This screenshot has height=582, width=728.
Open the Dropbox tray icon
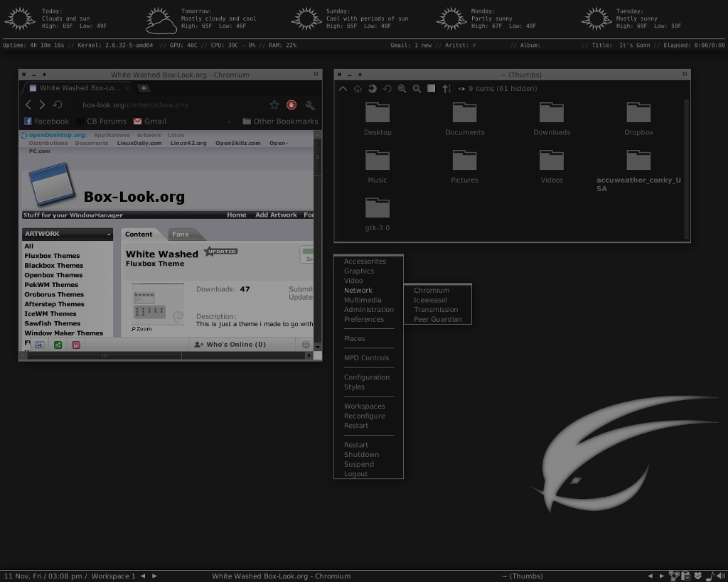tap(697, 576)
